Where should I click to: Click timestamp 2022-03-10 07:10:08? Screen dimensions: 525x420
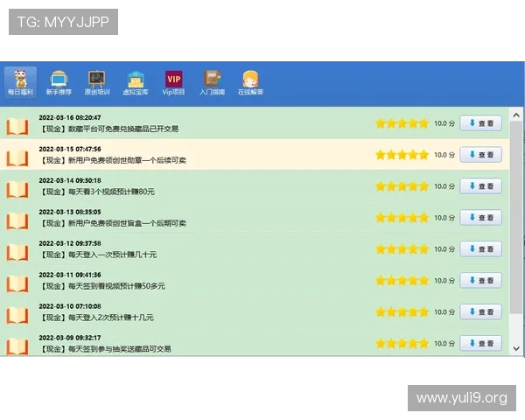pyautogui.click(x=70, y=306)
